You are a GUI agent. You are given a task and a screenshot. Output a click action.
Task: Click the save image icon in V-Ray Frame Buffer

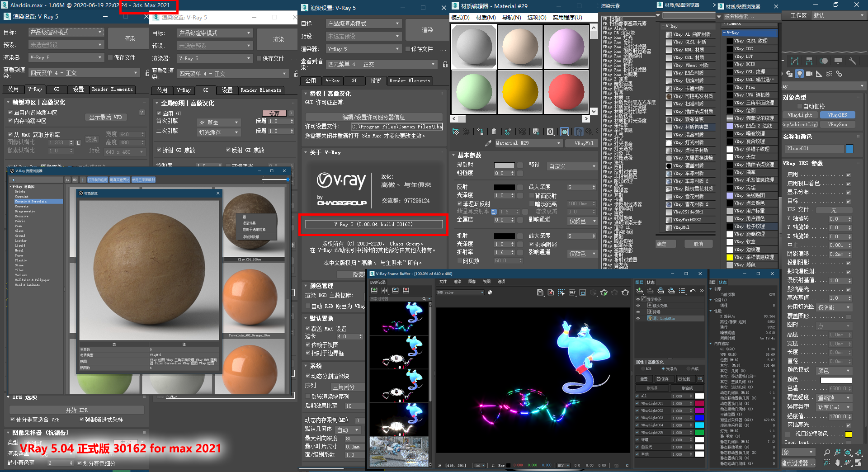(x=540, y=293)
